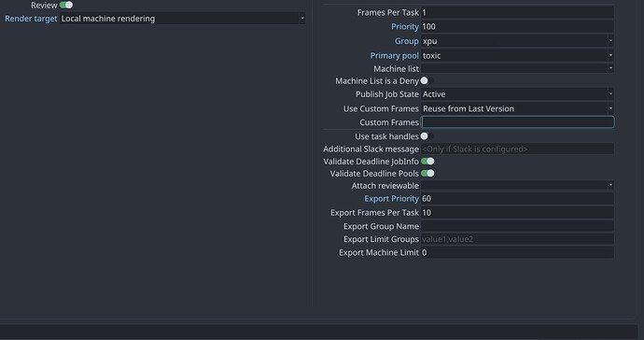Click the Additional Slack message label text
The image size is (644, 340).
pyautogui.click(x=371, y=149)
